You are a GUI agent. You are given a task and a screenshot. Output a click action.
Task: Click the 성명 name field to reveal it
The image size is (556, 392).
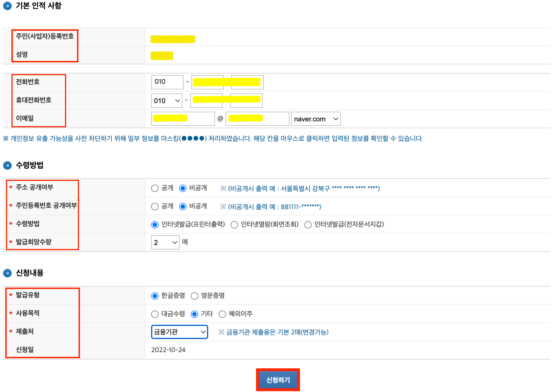(162, 55)
